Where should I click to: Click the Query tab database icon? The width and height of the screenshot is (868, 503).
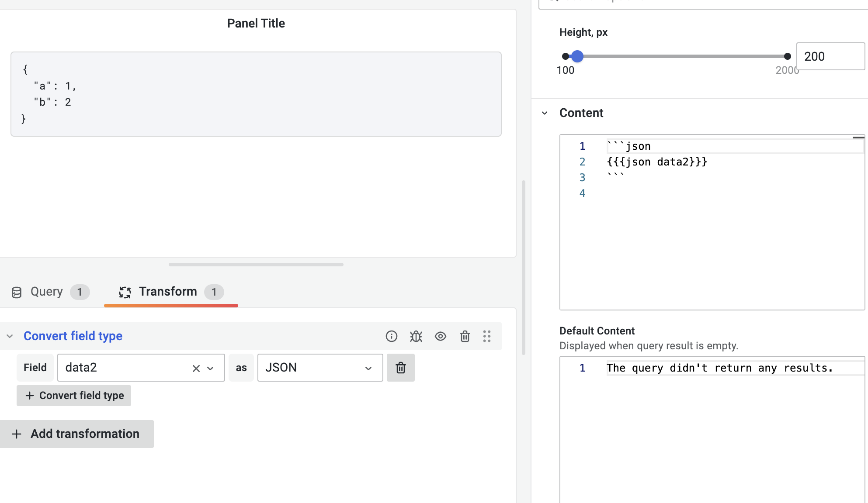(16, 292)
